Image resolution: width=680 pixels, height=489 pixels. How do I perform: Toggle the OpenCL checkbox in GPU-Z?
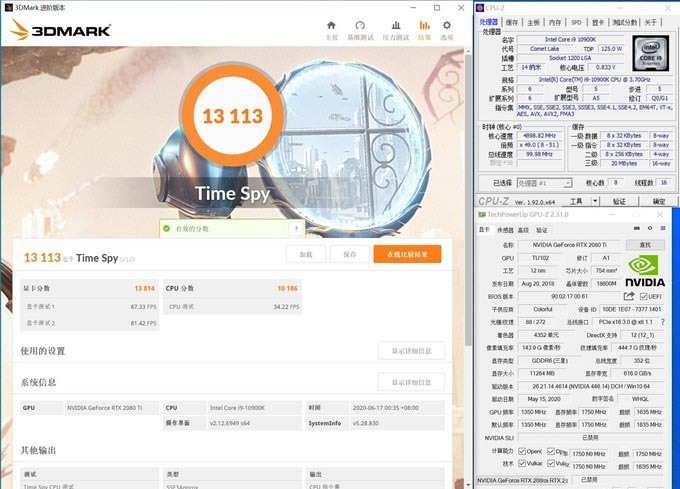click(522, 451)
